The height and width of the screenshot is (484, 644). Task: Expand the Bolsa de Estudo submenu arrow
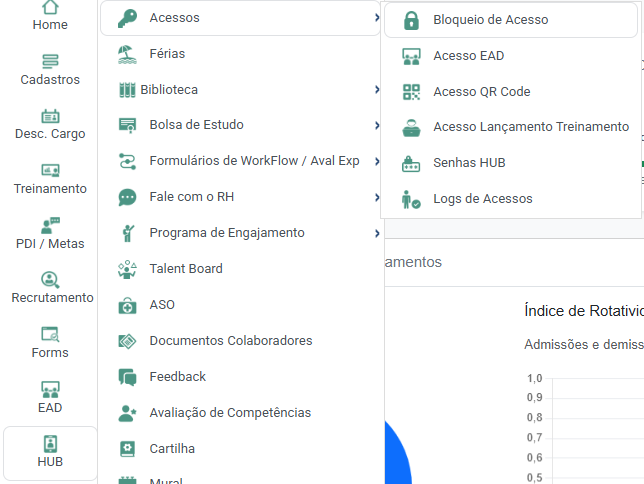pos(376,125)
